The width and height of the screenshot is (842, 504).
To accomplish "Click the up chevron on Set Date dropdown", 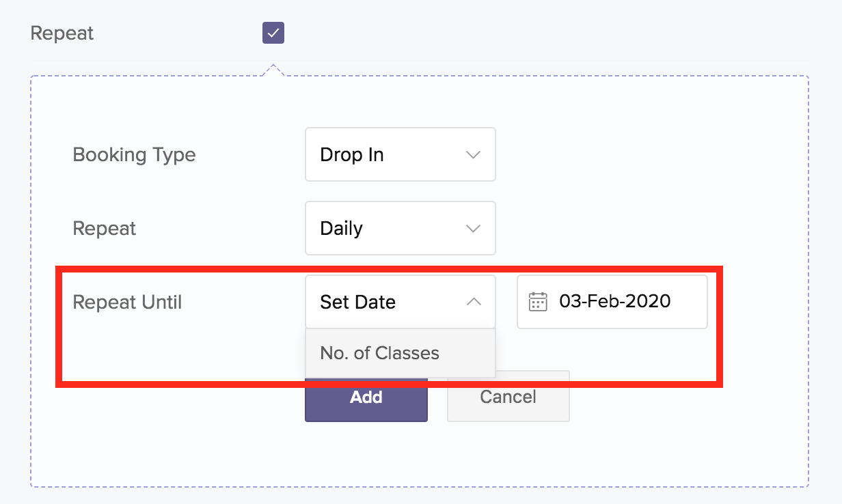I will [x=474, y=302].
